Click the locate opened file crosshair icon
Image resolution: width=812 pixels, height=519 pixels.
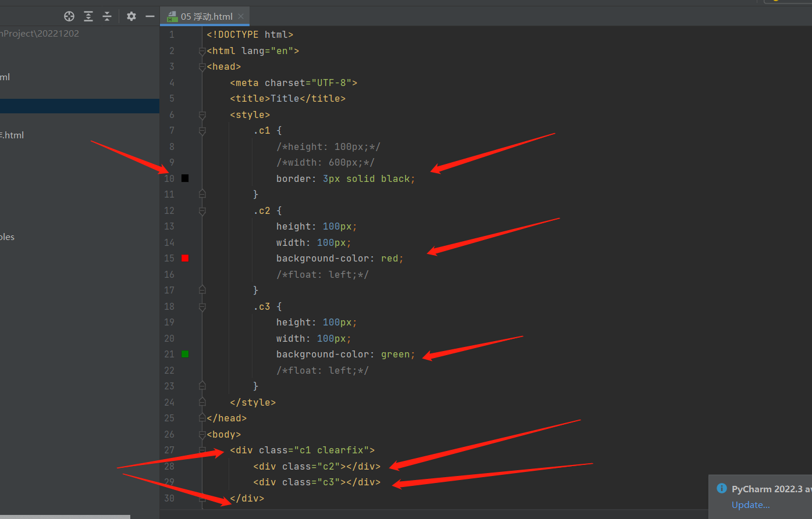69,16
